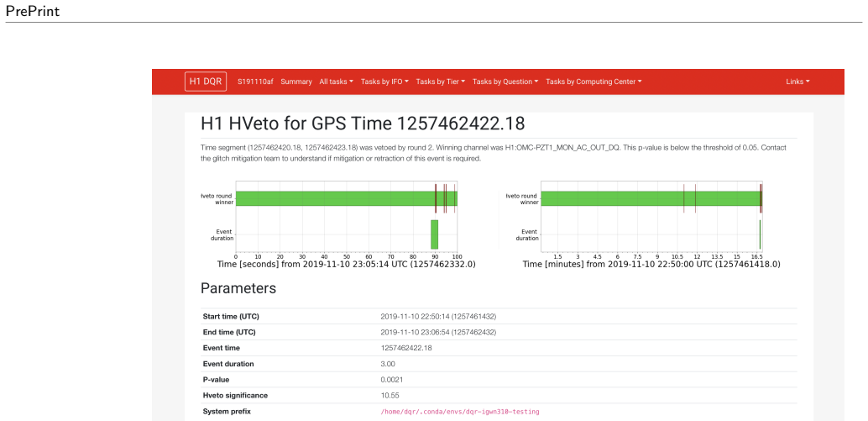The height and width of the screenshot is (421, 868).
Task: Click the Hveto round winner bar in minutes plot
Action: 651,198
